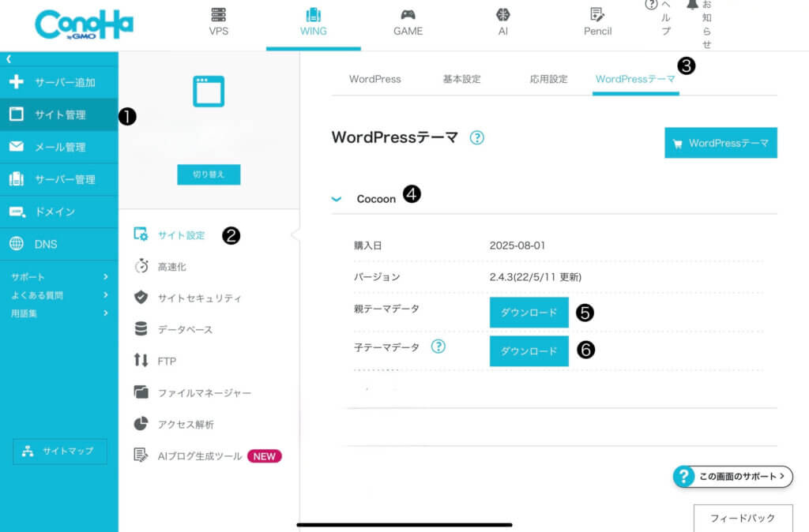The width and height of the screenshot is (809, 532).
Task: Click the 購入日 label
Action: pyautogui.click(x=368, y=245)
